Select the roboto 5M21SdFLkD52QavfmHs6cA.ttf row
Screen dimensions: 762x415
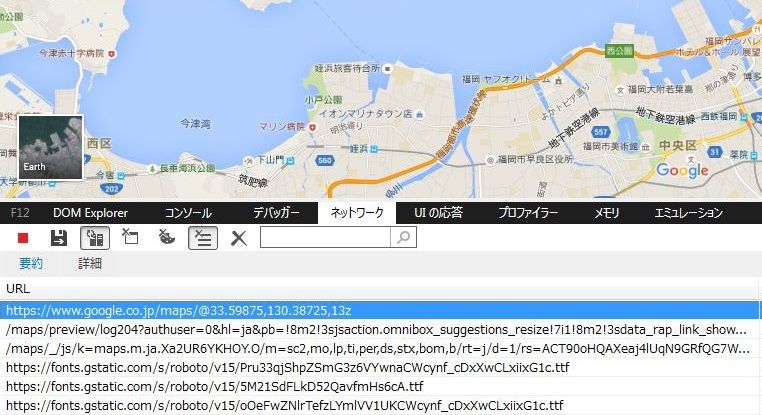click(x=379, y=386)
